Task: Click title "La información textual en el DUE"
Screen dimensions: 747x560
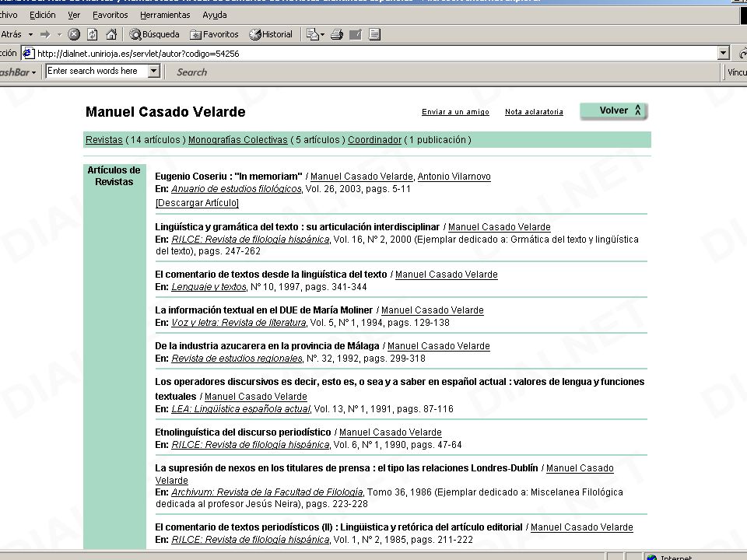Action: (264, 310)
